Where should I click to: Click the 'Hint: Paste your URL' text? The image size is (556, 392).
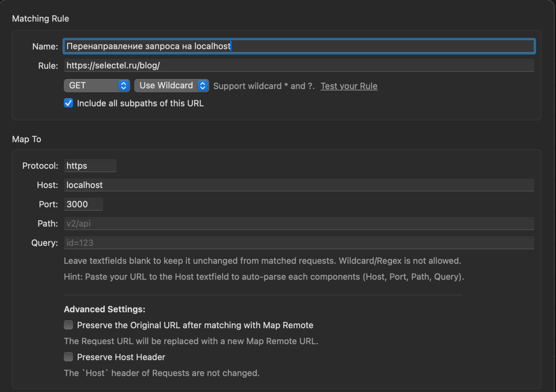point(264,277)
